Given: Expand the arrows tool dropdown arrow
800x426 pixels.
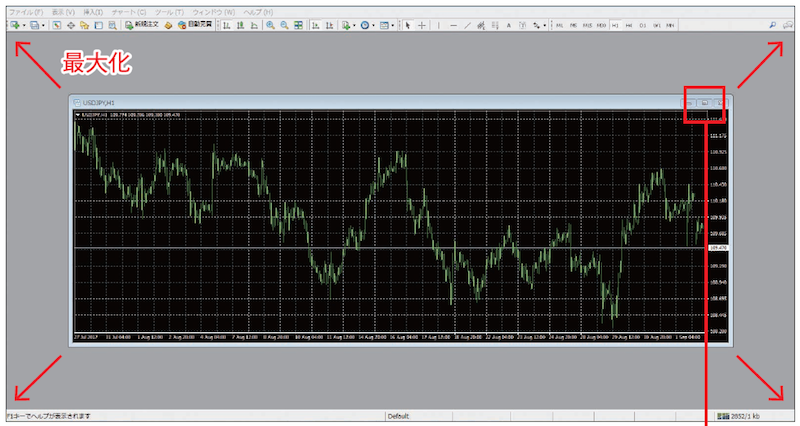Looking at the screenshot, I should (544, 26).
